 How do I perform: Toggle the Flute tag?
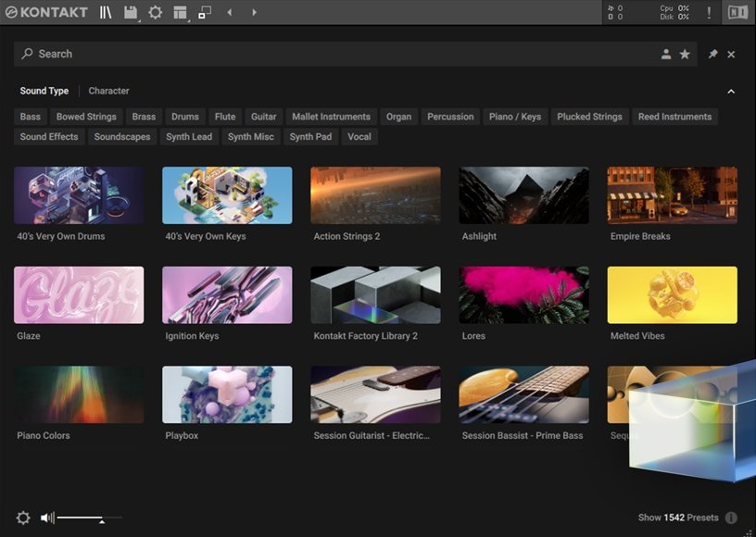pos(225,117)
